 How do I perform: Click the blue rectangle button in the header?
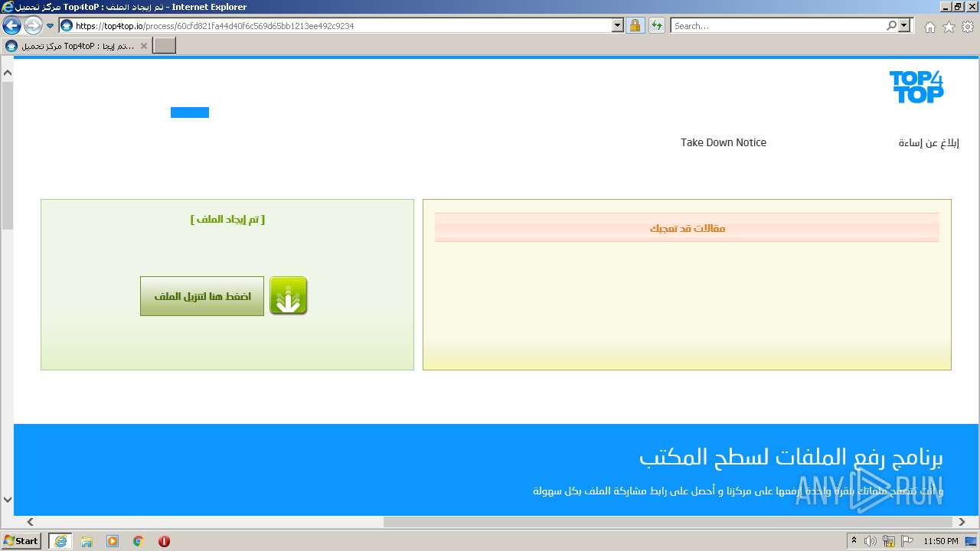point(190,112)
